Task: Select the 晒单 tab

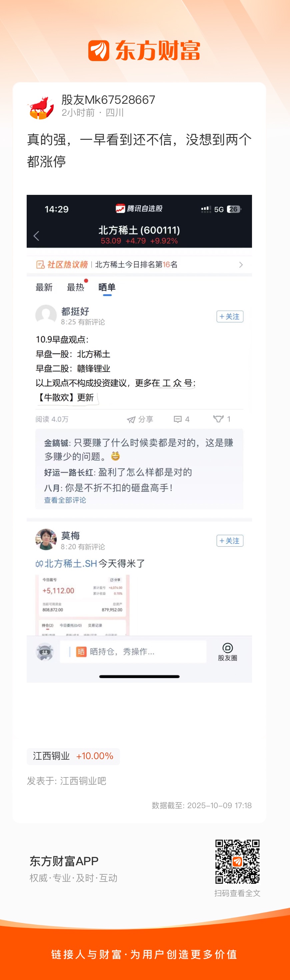Action: 107,287
